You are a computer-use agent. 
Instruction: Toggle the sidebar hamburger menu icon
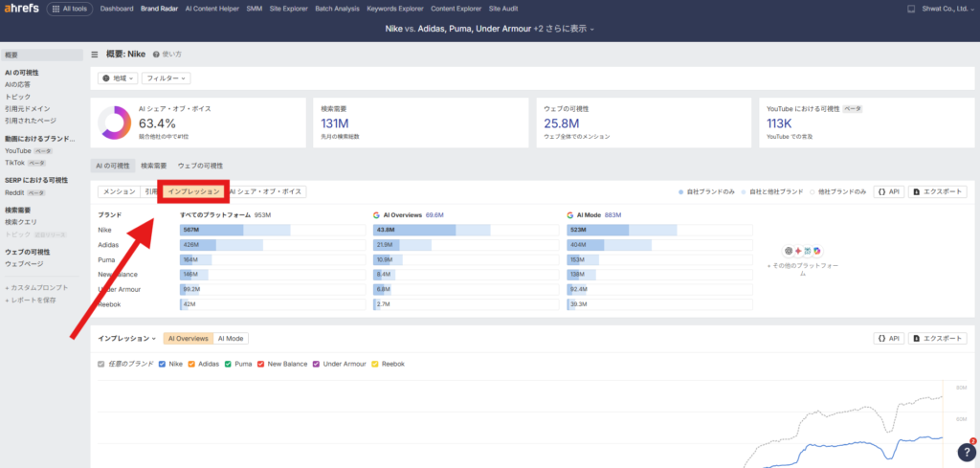[95, 55]
